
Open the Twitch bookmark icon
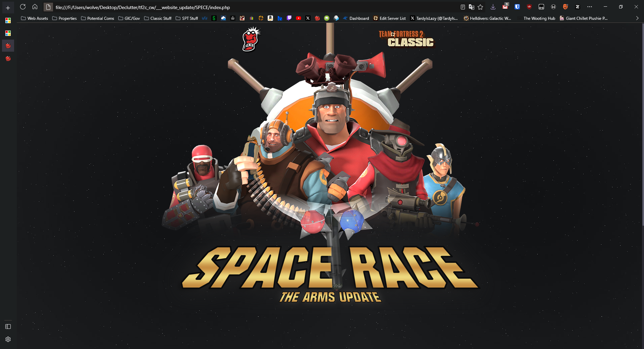point(289,18)
